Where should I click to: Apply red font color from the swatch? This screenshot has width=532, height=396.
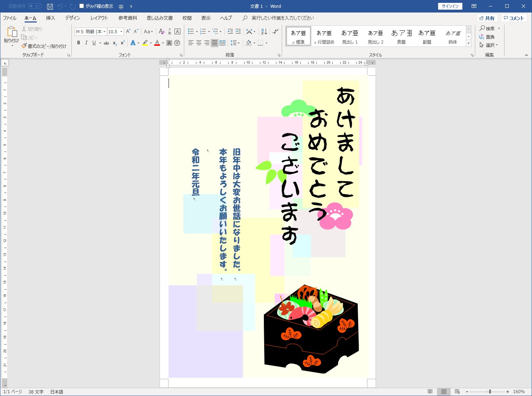[157, 43]
